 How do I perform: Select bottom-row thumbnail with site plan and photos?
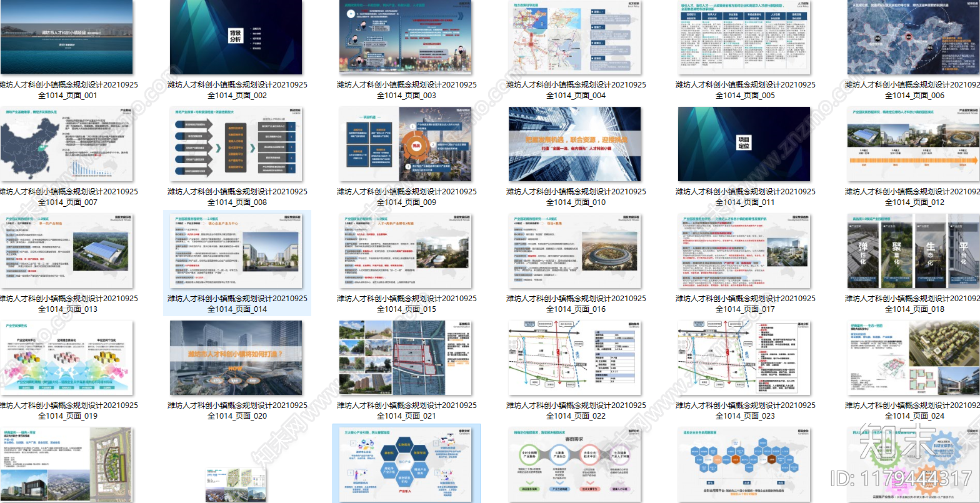click(66, 465)
